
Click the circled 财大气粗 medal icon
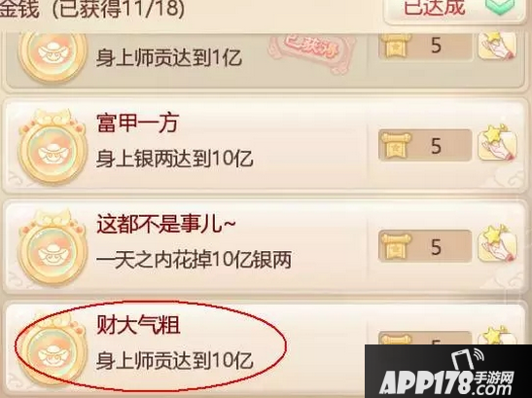(x=52, y=349)
